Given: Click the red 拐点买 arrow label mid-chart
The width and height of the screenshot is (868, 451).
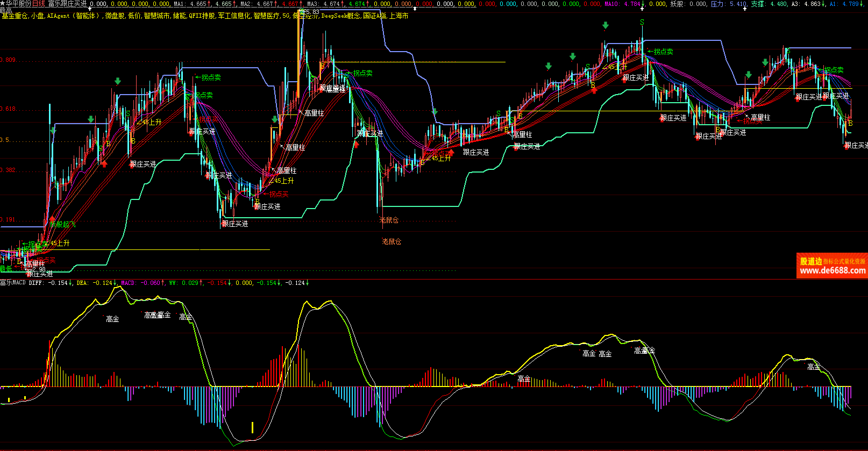Looking at the screenshot, I should click(x=276, y=194).
